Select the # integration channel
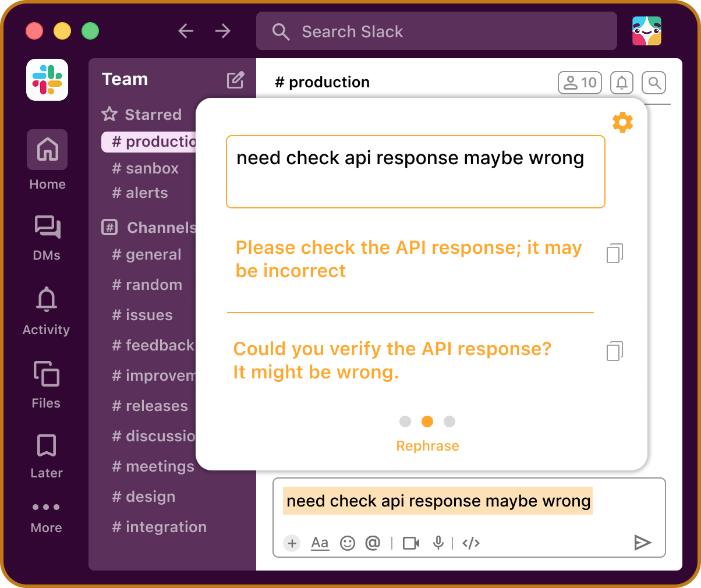 160,527
